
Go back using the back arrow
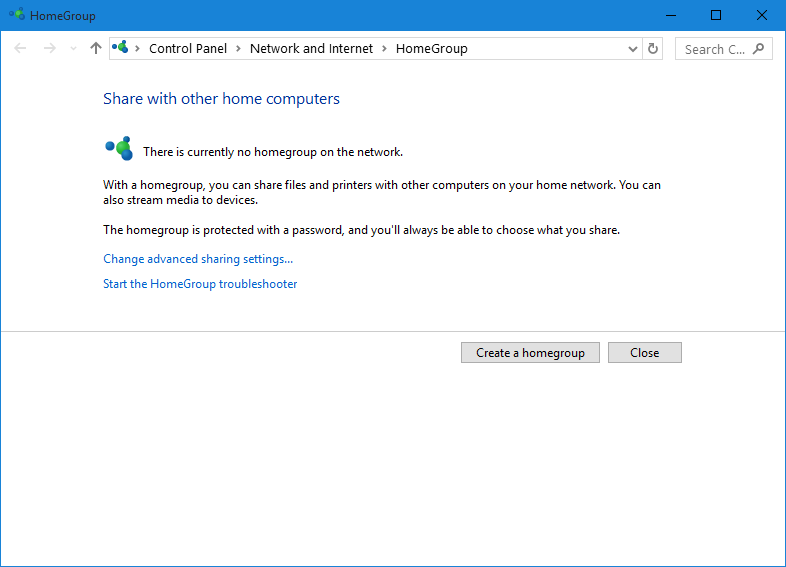[20, 48]
